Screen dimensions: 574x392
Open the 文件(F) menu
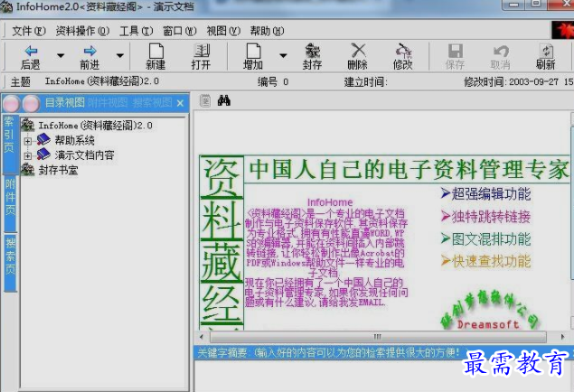(29, 31)
